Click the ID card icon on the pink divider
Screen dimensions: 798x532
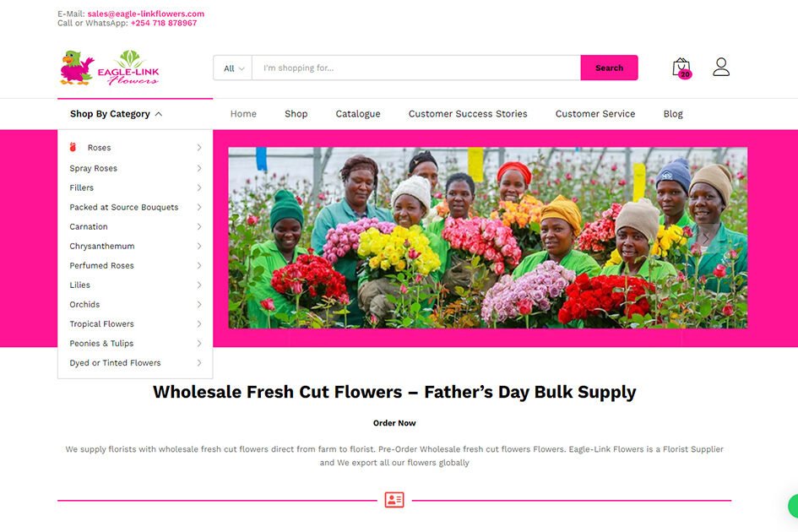click(394, 499)
